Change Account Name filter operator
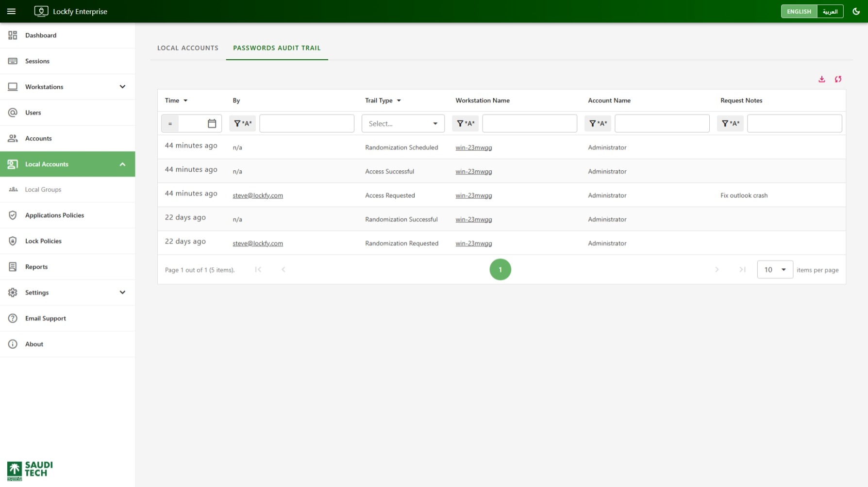The height and width of the screenshot is (487, 868). (x=598, y=124)
